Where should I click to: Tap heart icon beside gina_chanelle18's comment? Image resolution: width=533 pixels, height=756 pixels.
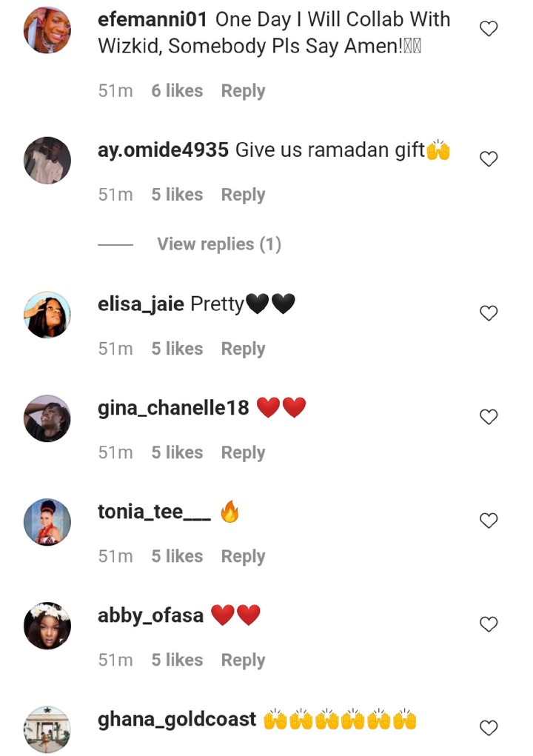click(489, 417)
